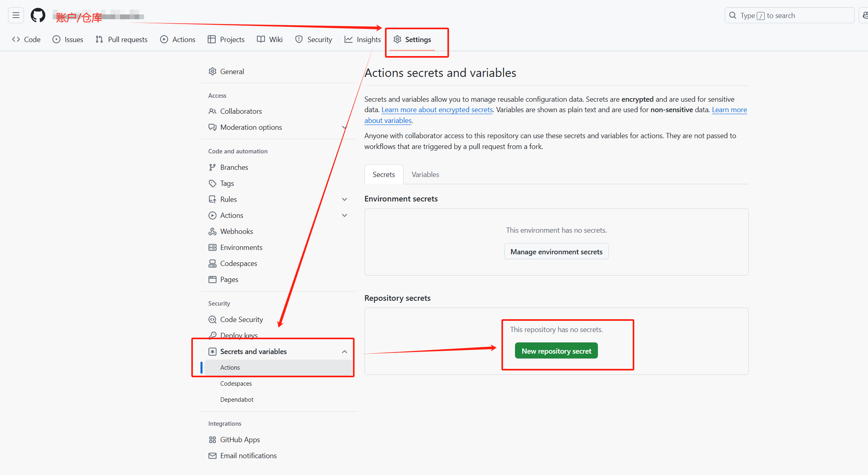
Task: Expand the Rules section chevron
Action: click(344, 199)
